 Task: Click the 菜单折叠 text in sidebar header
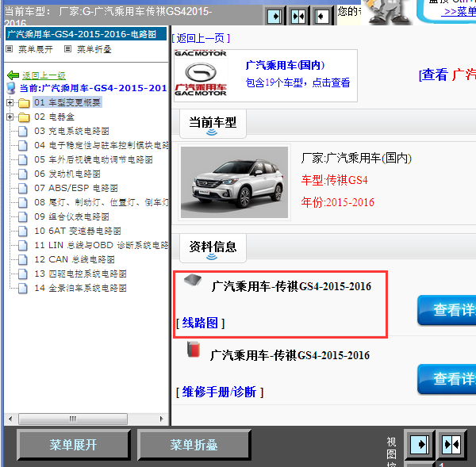[94, 49]
